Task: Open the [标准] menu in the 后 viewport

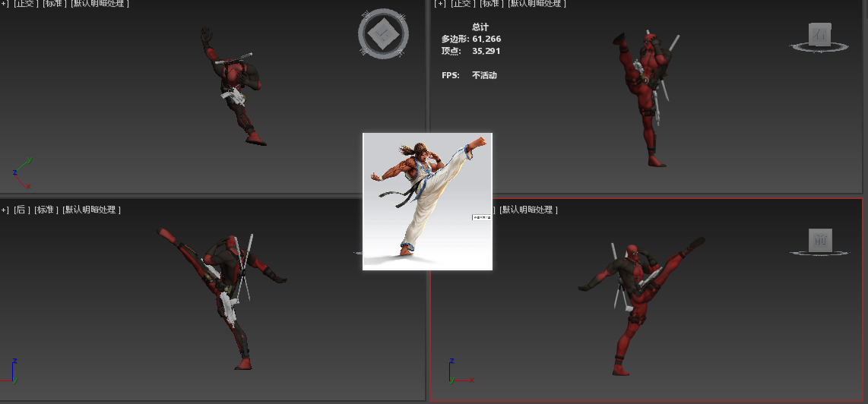Action: pyautogui.click(x=46, y=210)
